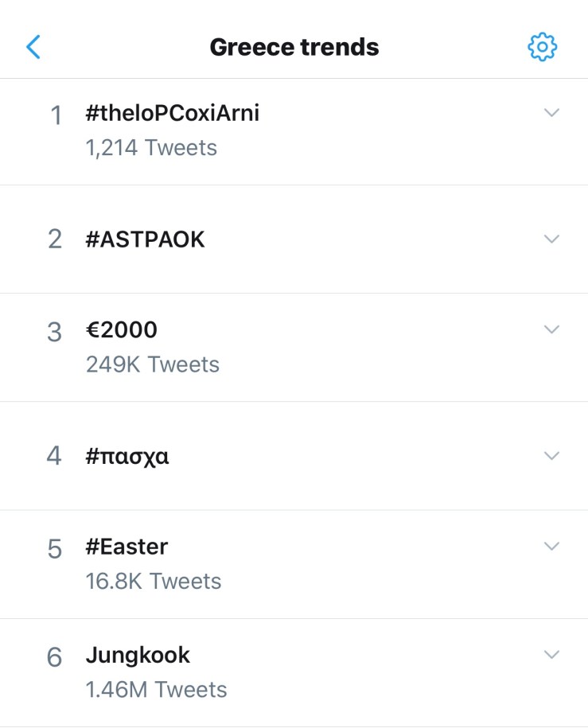Screen dimensions: 588x728
Task: View the #ASTPAOK trend
Action: 146,239
